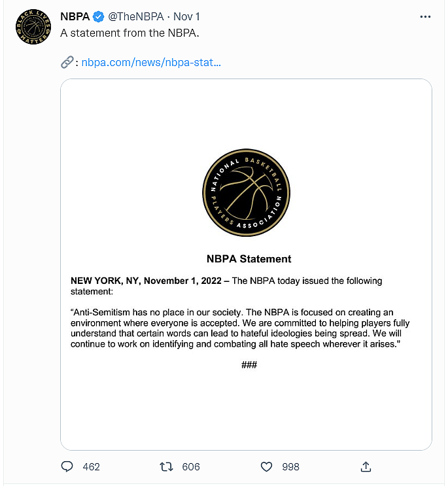
Task: Click the "NBPA Statement" heading in image
Action: tap(249, 258)
